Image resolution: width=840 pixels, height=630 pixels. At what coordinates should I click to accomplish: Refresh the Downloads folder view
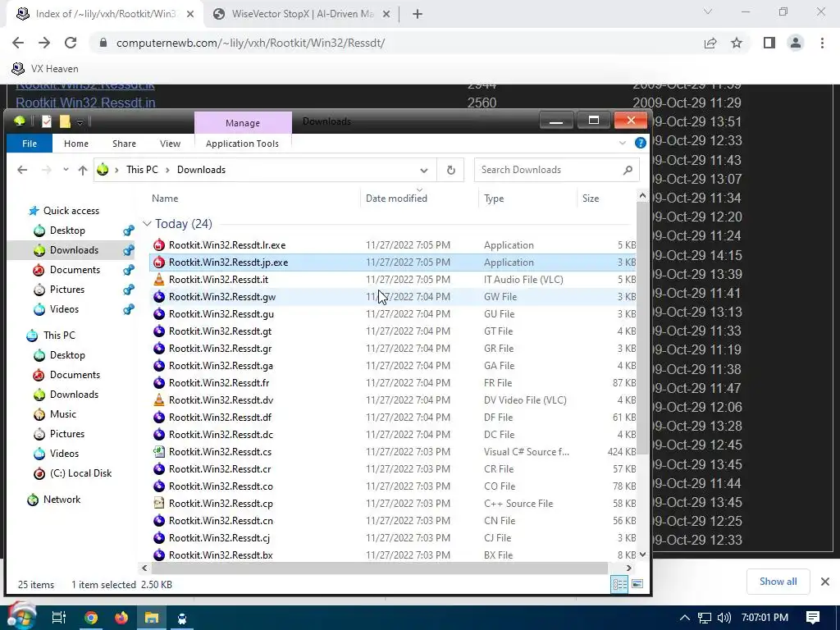click(450, 170)
